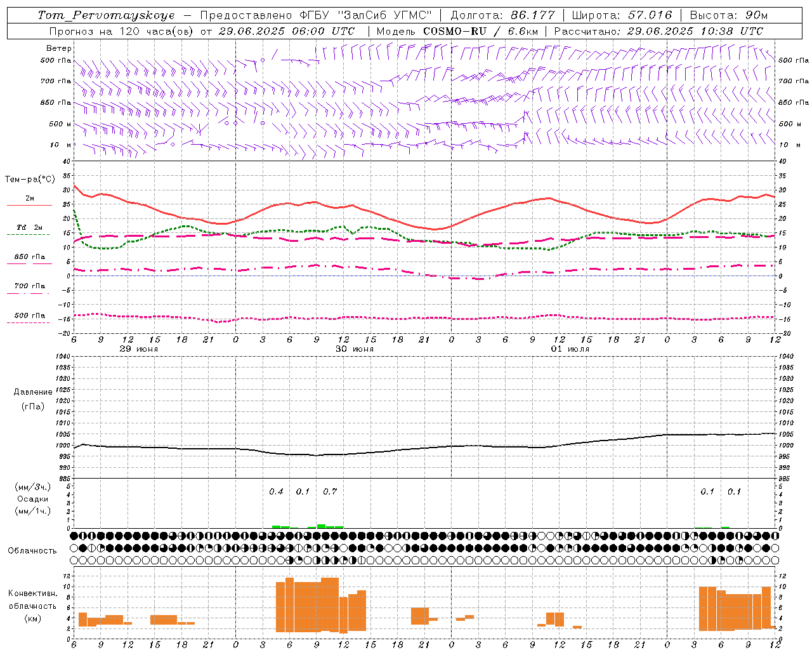812x650 pixels.
Task: Select the 30 июня date label
Action: click(355, 349)
